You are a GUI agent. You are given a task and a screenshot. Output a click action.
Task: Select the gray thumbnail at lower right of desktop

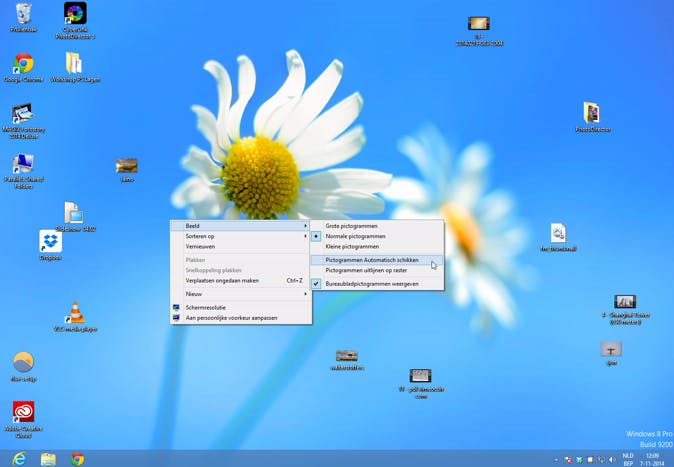(x=611, y=353)
